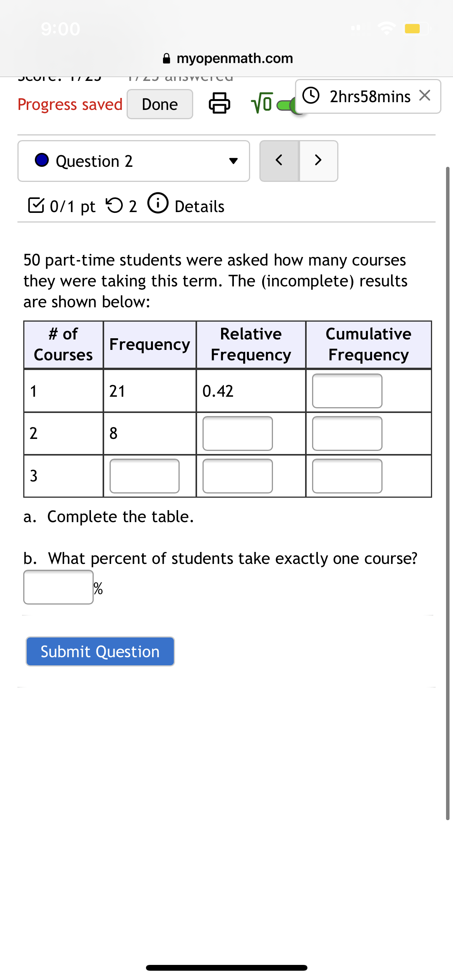
Task: Click the next question chevron
Action: (x=317, y=160)
